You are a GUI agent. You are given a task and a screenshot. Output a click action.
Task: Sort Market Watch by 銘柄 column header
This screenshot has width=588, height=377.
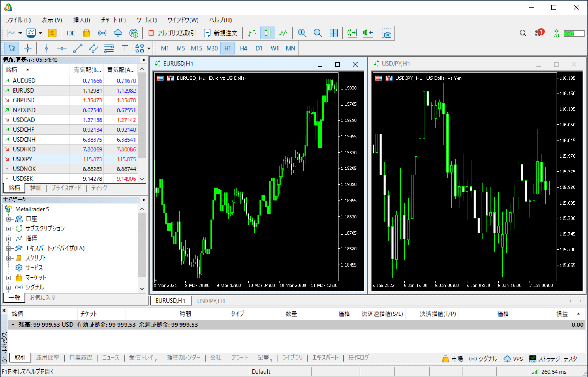tap(36, 70)
